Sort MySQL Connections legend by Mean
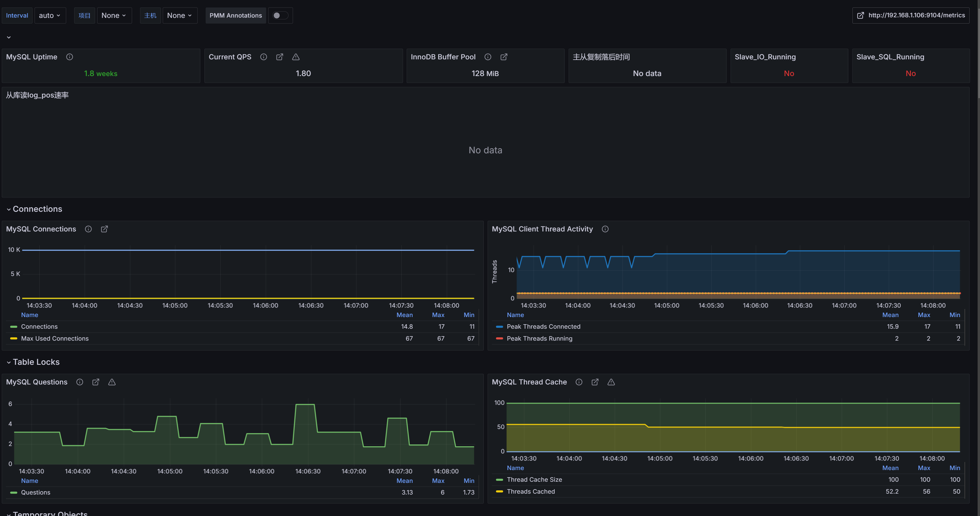The image size is (980, 516). [404, 315]
